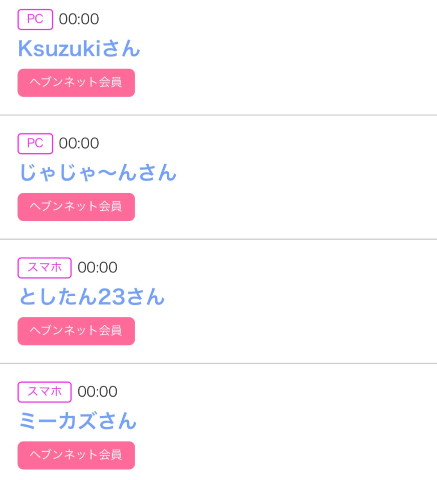
Task: Click ヘブンネット会員 button under としたん23さん
Action: (x=76, y=331)
